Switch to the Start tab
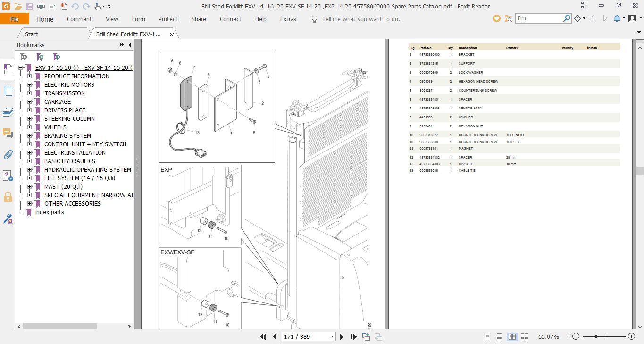The image size is (644, 344). 32,34
